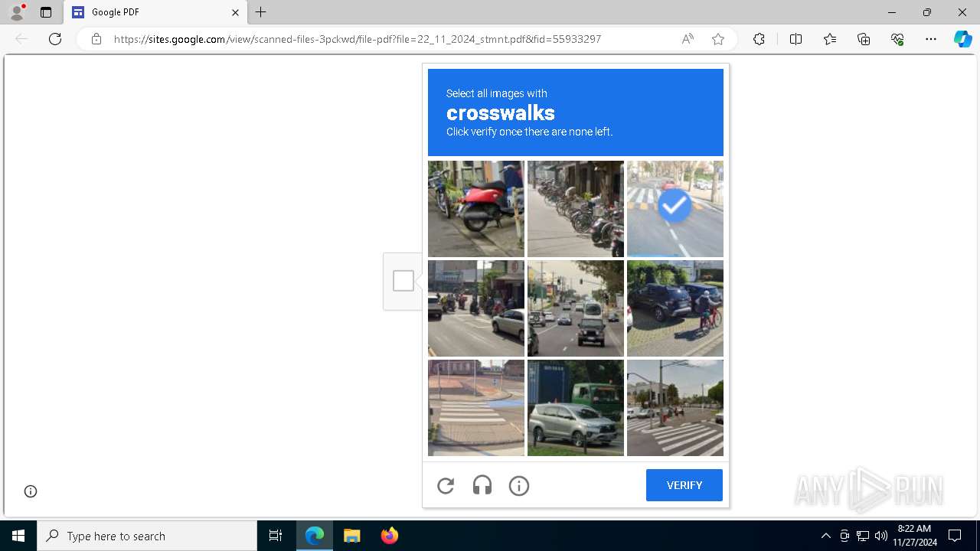
Task: Click the address bar URL
Action: tap(358, 39)
